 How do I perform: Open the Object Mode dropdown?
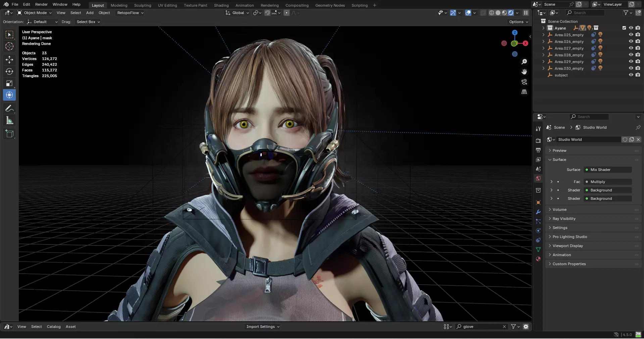click(x=35, y=13)
